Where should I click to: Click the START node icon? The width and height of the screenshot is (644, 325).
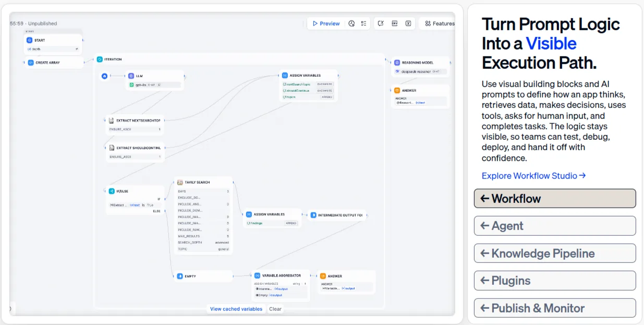click(30, 40)
